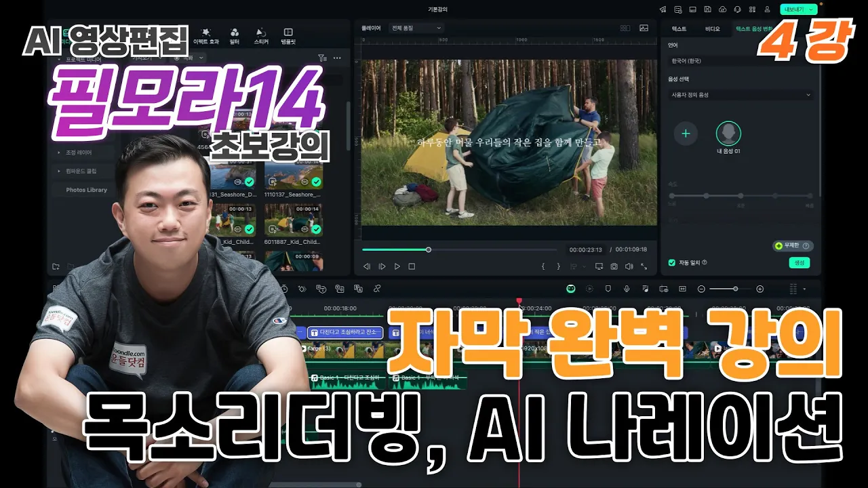Click the new folder icon in the media panel
Image resolution: width=868 pixels, height=488 pixels.
pyautogui.click(x=57, y=266)
